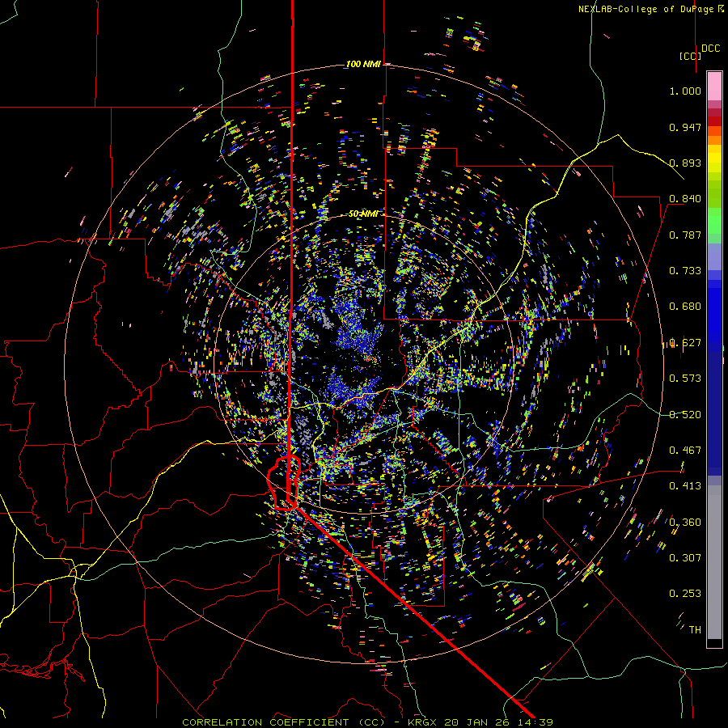Click the 0.573 scale value
728x728 pixels.
tap(685, 379)
